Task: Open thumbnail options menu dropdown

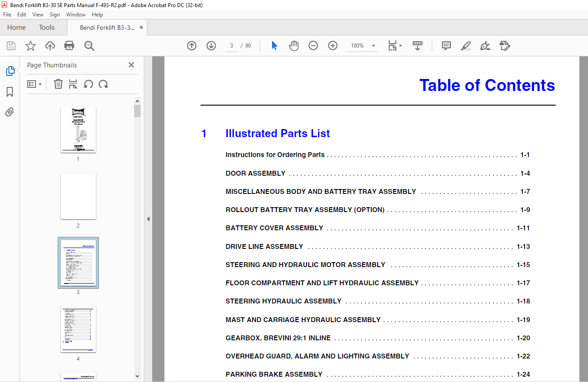Action: [x=34, y=84]
